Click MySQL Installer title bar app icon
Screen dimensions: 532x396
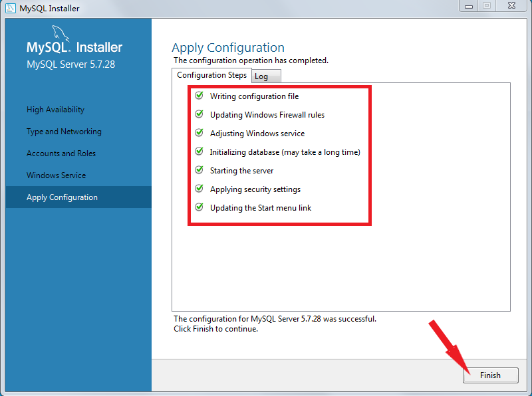11,8
